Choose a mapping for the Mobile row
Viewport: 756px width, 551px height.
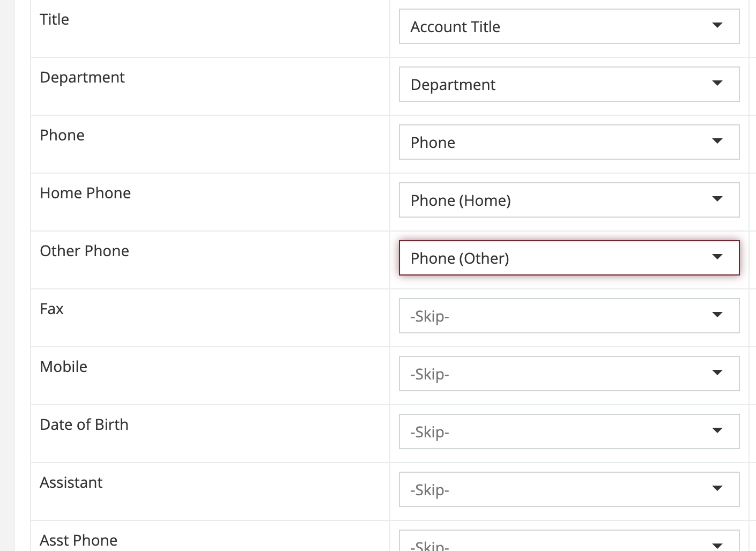pyautogui.click(x=569, y=374)
